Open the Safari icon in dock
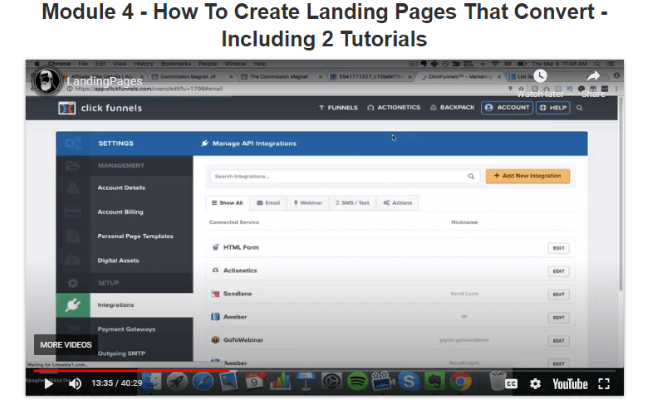Image resolution: width=650 pixels, height=400 pixels. (203, 381)
